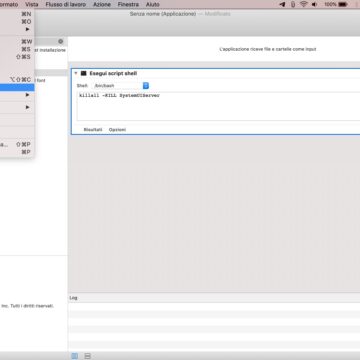Click the "Tutti i diritti riservati" text

32,306
